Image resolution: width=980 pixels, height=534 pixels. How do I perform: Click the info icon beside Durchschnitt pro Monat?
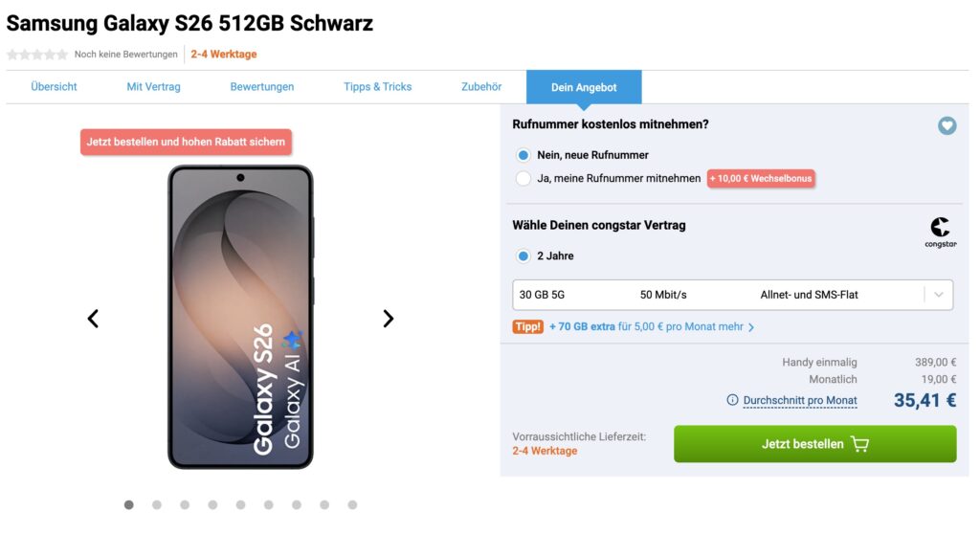pyautogui.click(x=732, y=400)
